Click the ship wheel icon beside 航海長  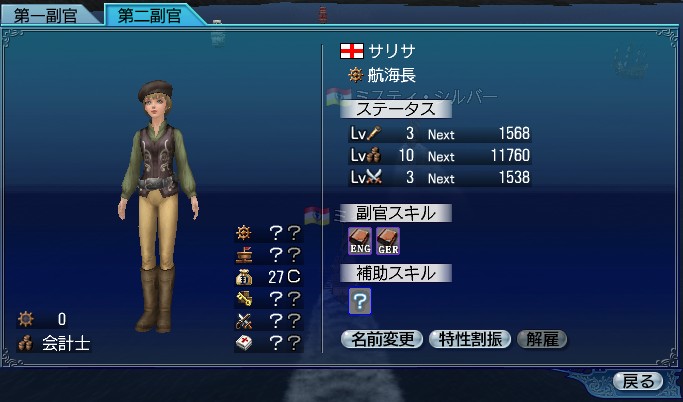[355, 75]
